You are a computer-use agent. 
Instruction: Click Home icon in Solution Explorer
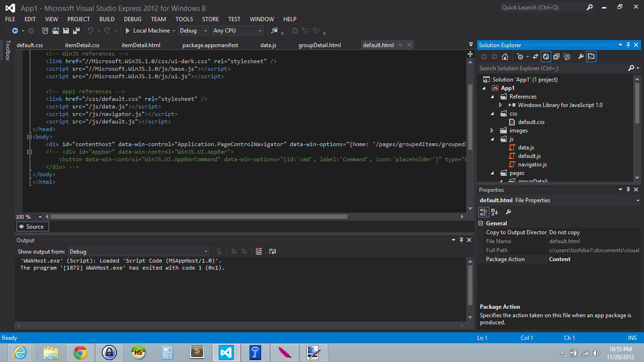[505, 57]
